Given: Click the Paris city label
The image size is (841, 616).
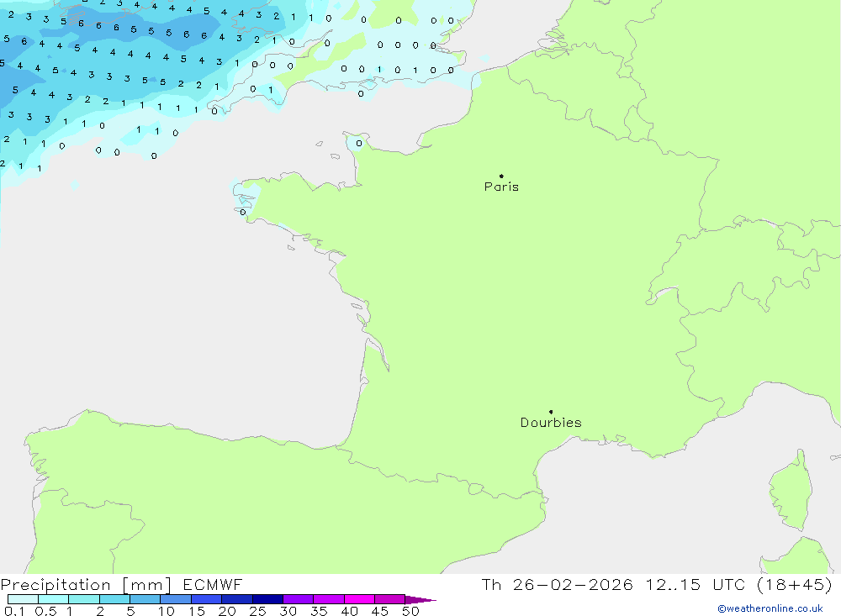Looking at the screenshot, I should click(501, 187).
